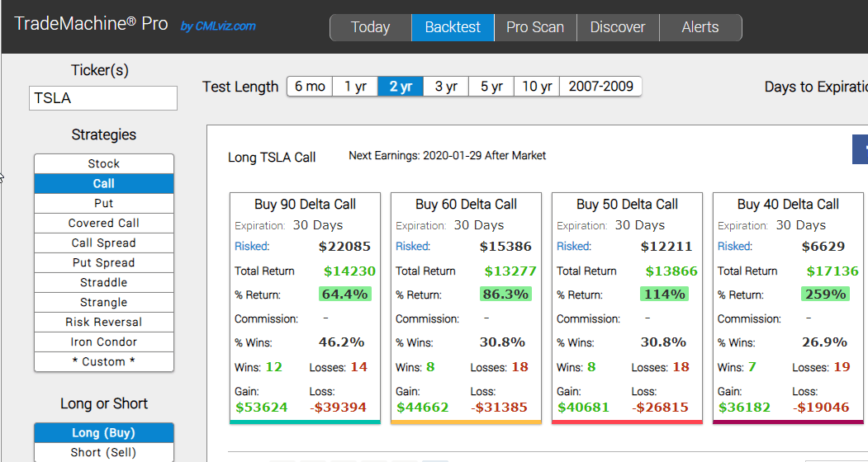868x462 pixels.
Task: Open the * Custom * strategy
Action: pyautogui.click(x=103, y=362)
